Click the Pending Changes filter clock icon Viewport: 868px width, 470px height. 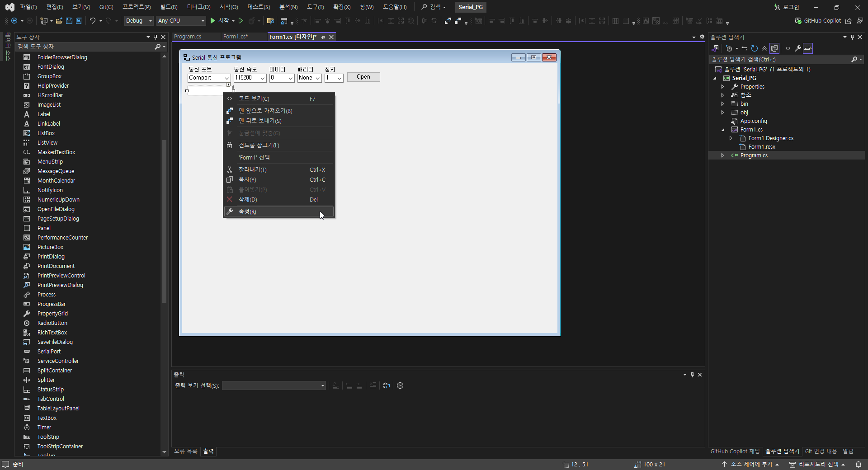pyautogui.click(x=729, y=48)
